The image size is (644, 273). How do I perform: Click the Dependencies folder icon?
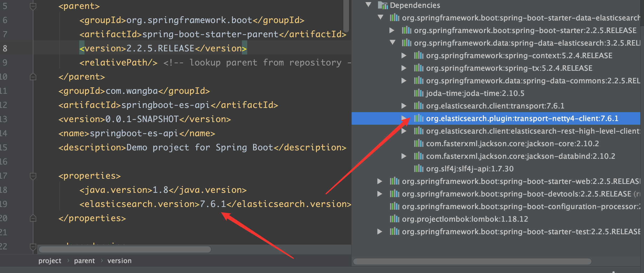pos(383,5)
